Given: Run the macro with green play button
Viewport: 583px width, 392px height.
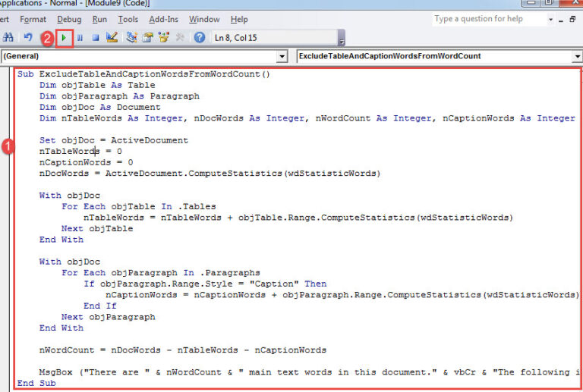Looking at the screenshot, I should click(64, 37).
